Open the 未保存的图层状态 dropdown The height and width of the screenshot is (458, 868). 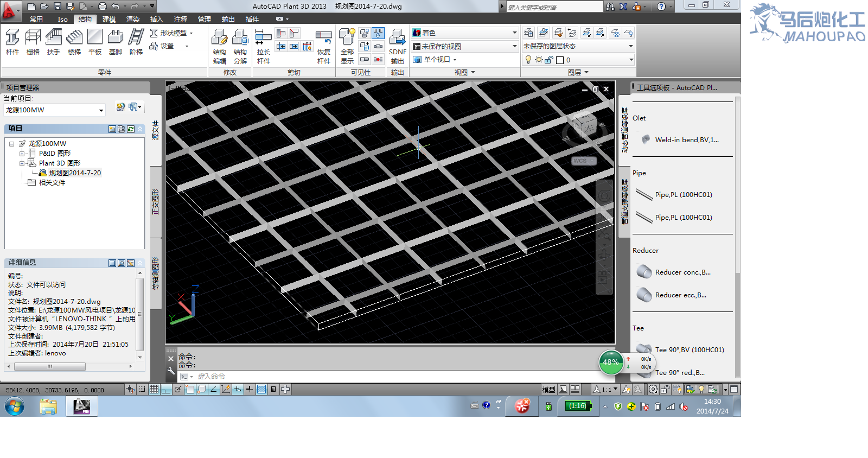click(578, 46)
